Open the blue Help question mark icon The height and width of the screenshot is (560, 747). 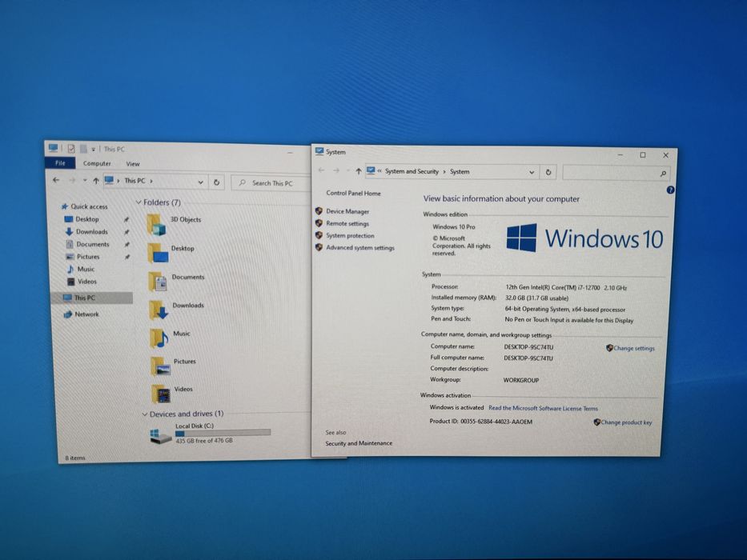point(670,190)
